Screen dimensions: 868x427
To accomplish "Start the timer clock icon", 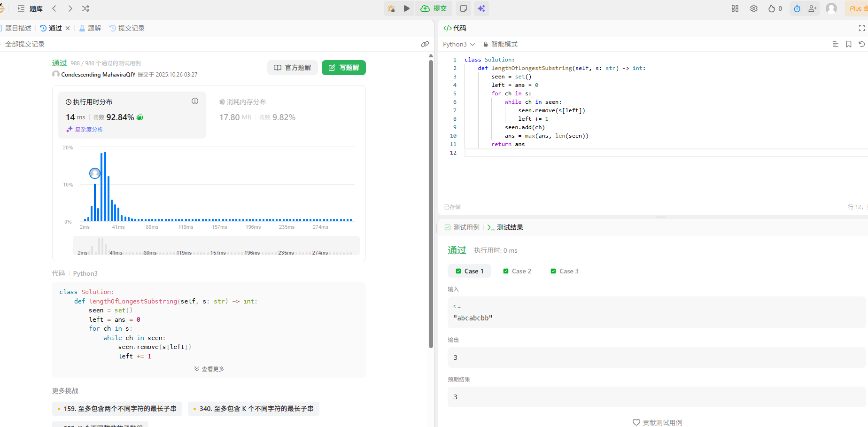I will (797, 8).
